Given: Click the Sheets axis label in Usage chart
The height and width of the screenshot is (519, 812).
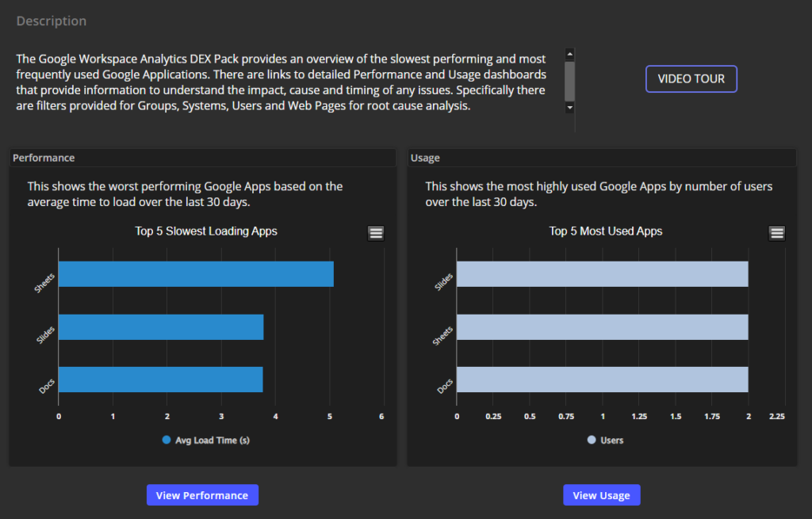Looking at the screenshot, I should [442, 336].
